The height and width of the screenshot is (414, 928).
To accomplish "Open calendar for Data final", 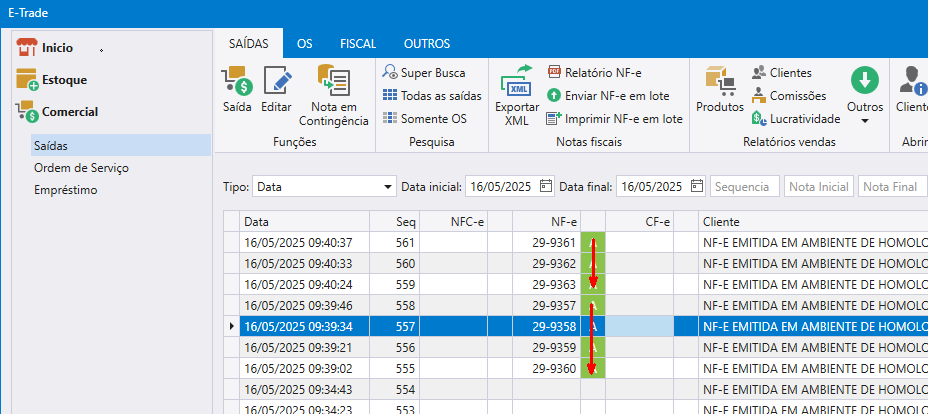I will (698, 187).
